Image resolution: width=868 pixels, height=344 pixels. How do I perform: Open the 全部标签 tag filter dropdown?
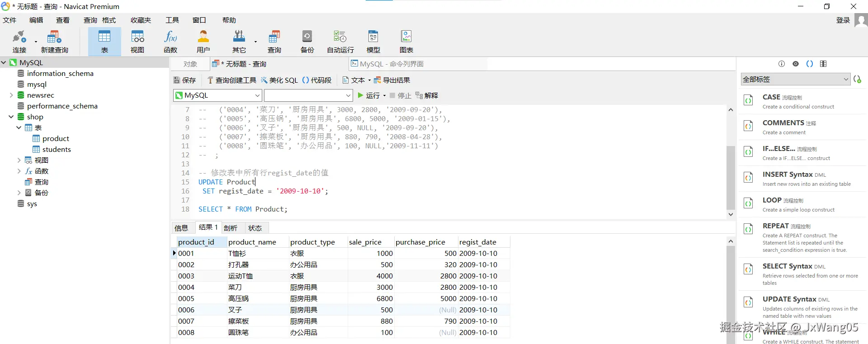coord(795,79)
